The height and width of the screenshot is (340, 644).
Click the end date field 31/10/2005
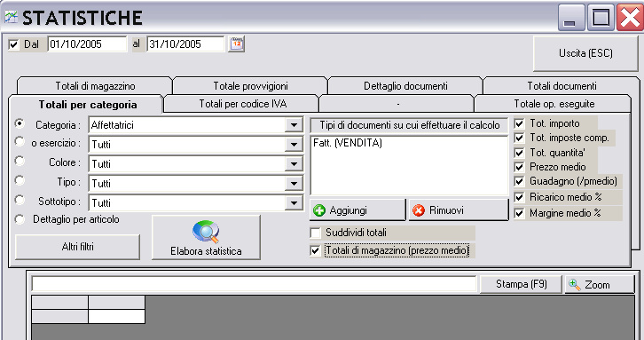click(x=185, y=44)
